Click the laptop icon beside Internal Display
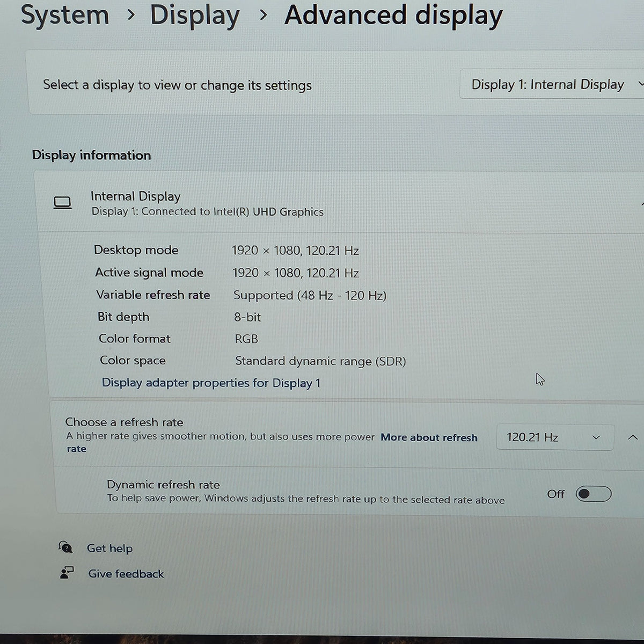Screen dimensions: 644x644 [62, 203]
